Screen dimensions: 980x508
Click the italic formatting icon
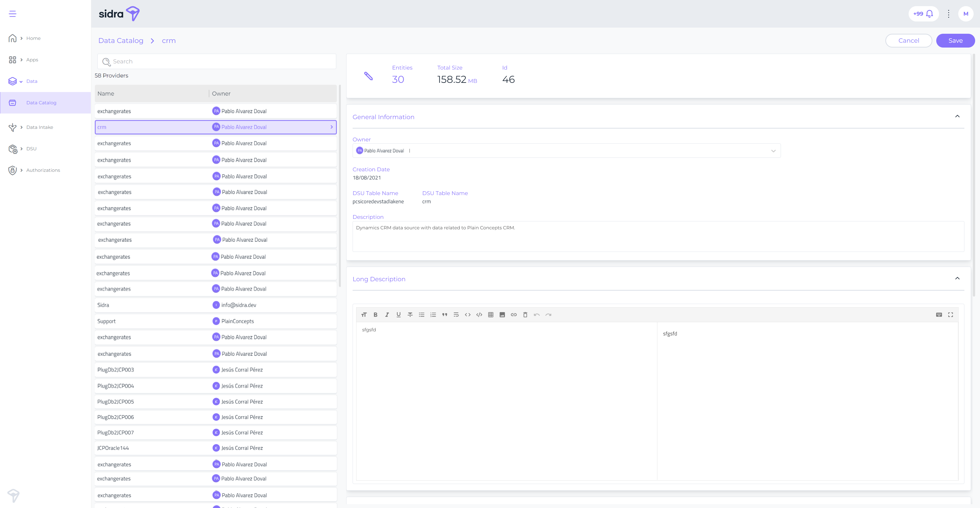pyautogui.click(x=387, y=314)
